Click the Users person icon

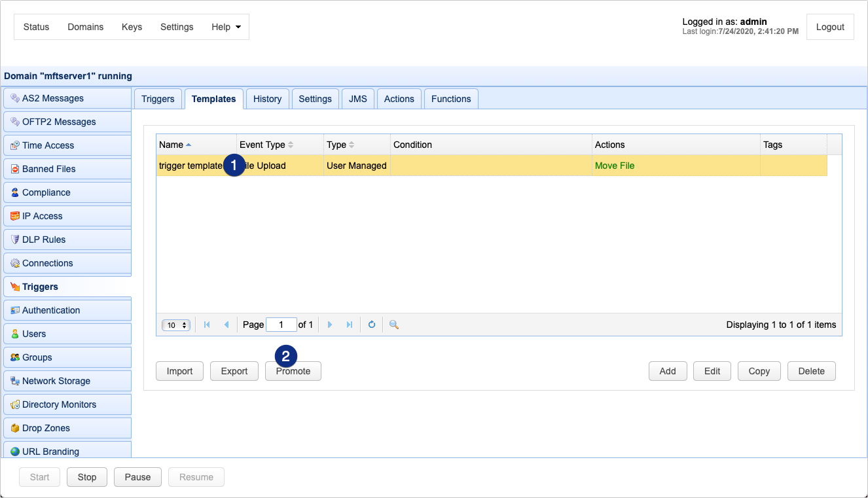pyautogui.click(x=15, y=334)
